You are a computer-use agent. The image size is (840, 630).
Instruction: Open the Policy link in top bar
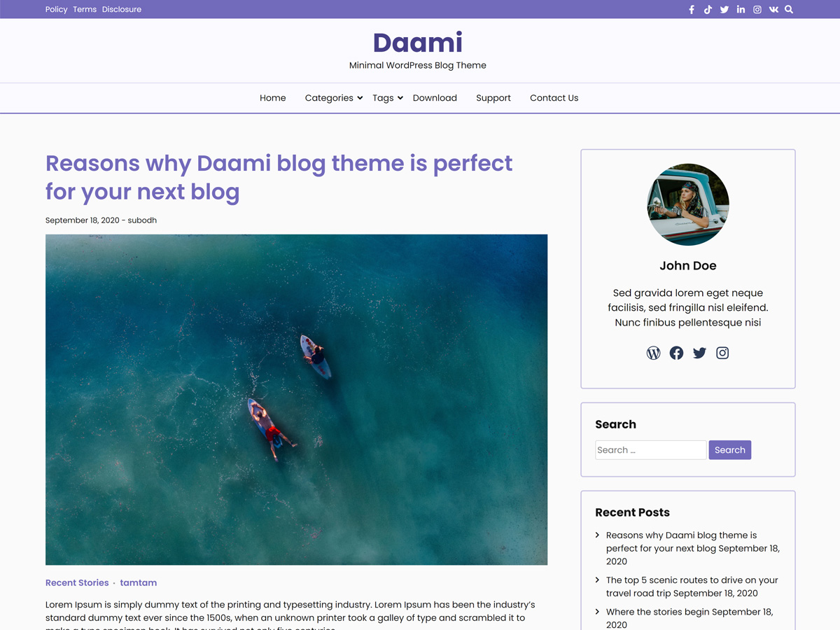56,10
